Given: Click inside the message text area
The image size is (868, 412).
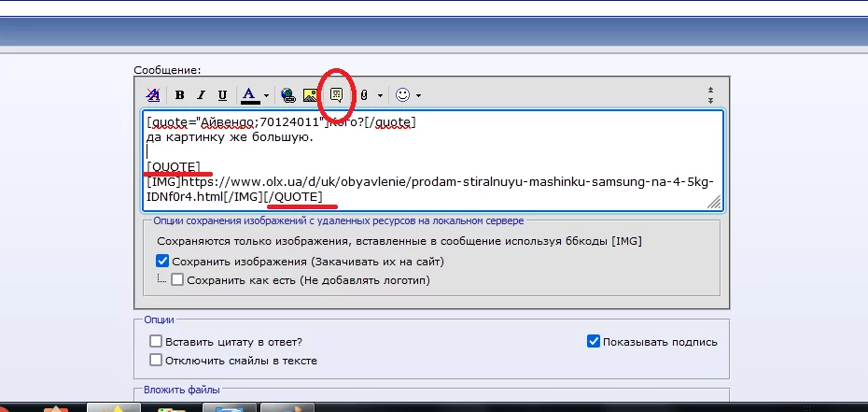Looking at the screenshot, I should (x=432, y=161).
